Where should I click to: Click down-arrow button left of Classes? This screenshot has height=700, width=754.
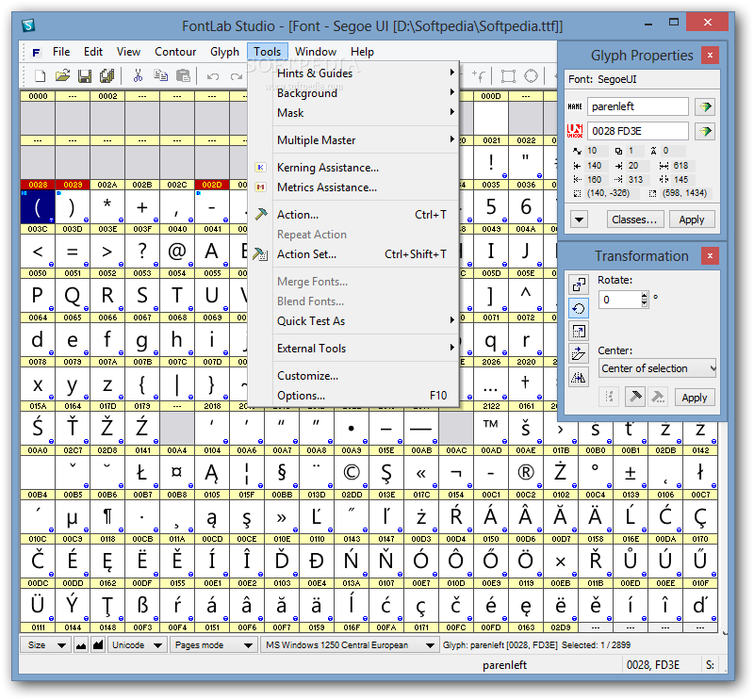(x=580, y=220)
